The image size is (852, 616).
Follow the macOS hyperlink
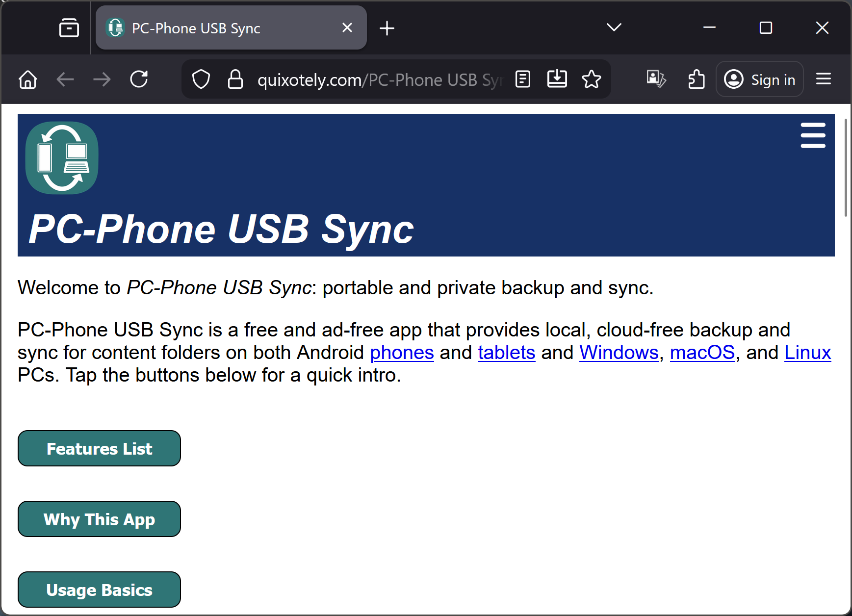point(702,353)
